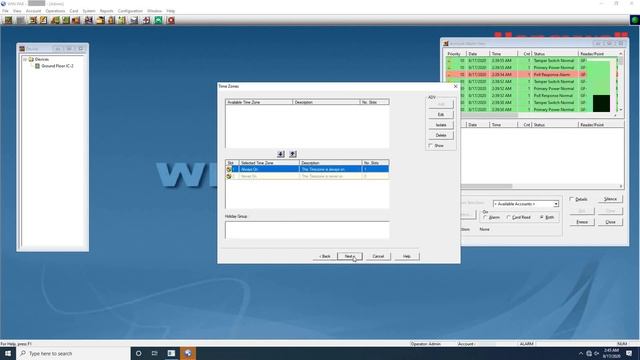Click the red cross icon in the toolbar
This screenshot has width=640, height=360.
pos(146,20)
